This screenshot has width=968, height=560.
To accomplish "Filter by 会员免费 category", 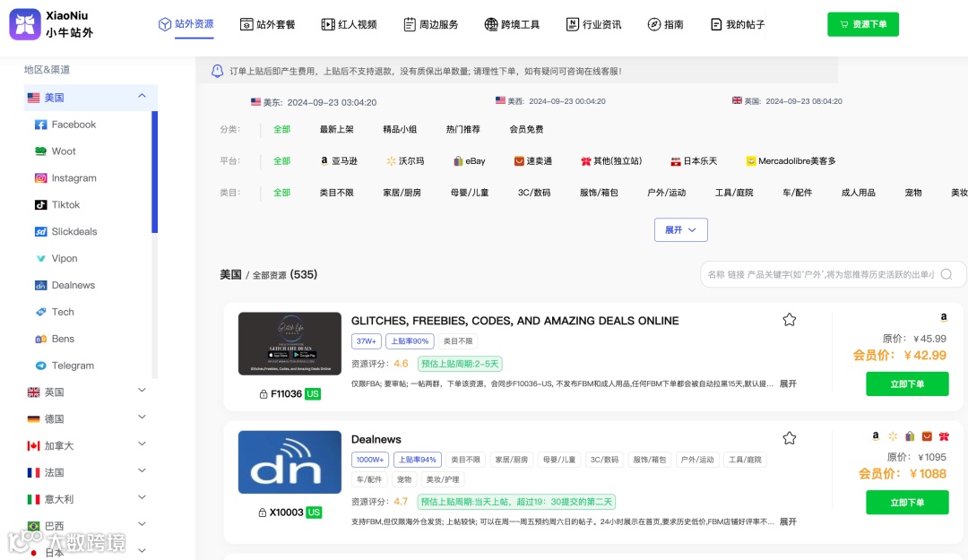I will pyautogui.click(x=526, y=129).
